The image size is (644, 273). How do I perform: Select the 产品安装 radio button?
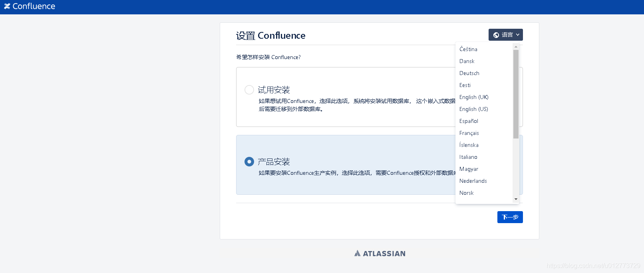[249, 162]
